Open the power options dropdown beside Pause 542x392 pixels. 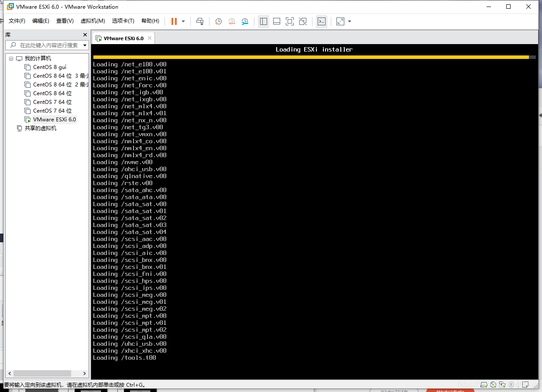[183, 21]
